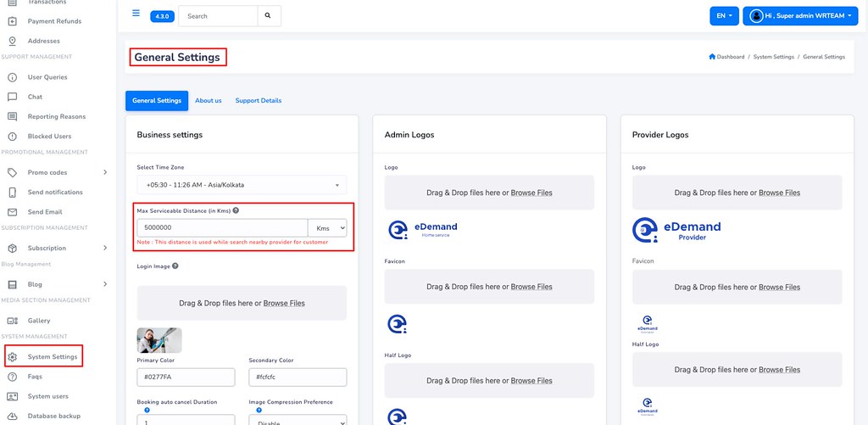Viewport: 868px width, 425px height.
Task: Click the Blocked Users sidebar icon
Action: click(x=12, y=136)
